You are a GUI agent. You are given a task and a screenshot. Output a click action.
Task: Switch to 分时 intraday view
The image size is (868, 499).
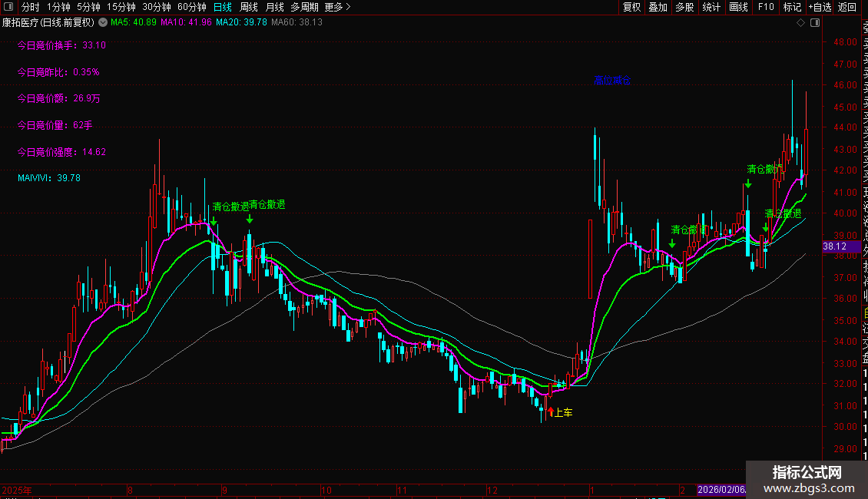30,7
